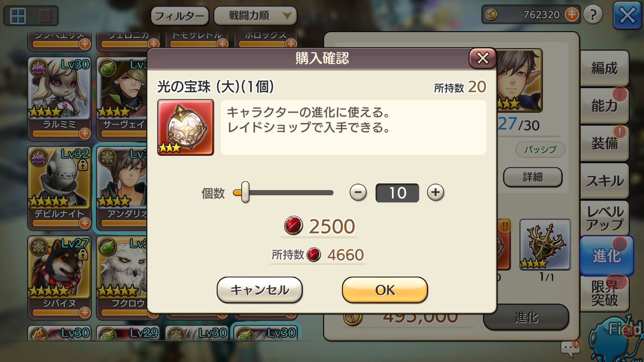Decrease quantity with the minus button

(358, 192)
